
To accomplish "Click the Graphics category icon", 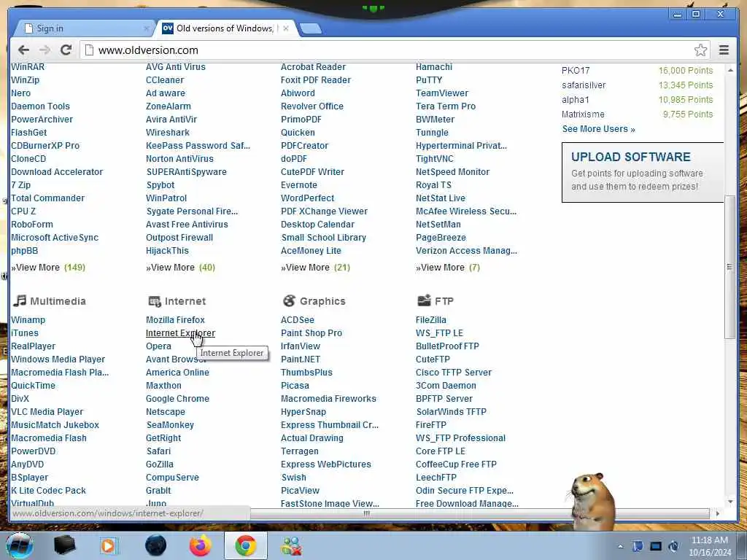I will pyautogui.click(x=289, y=301).
